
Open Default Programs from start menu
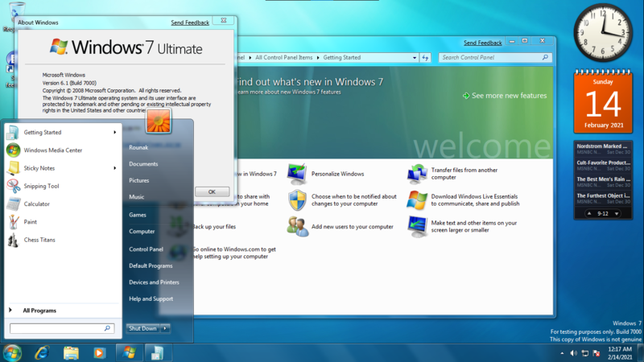pyautogui.click(x=151, y=265)
